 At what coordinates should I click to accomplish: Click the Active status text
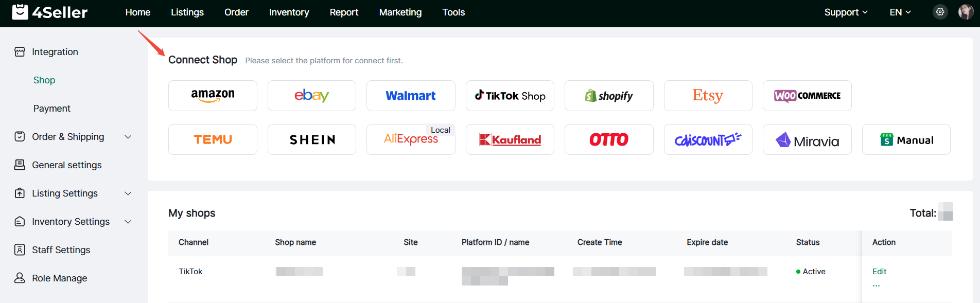tap(814, 272)
